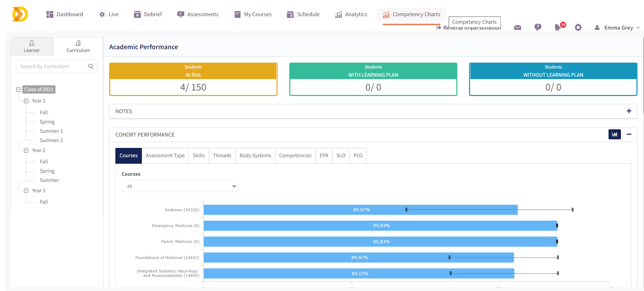
Task: Collapse the Class of 2021 tree node
Action: point(19,90)
